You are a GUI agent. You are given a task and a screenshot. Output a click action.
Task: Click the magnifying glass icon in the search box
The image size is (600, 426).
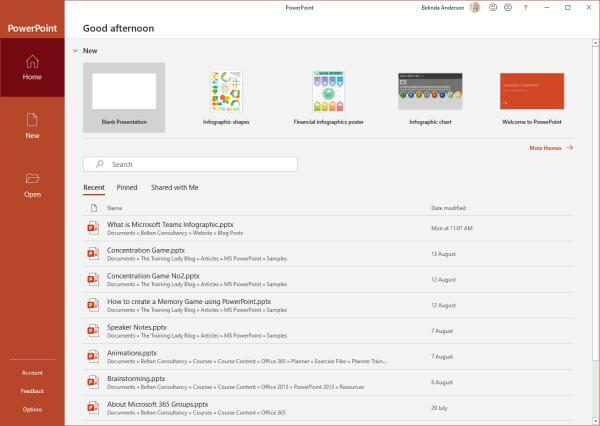pyautogui.click(x=99, y=164)
